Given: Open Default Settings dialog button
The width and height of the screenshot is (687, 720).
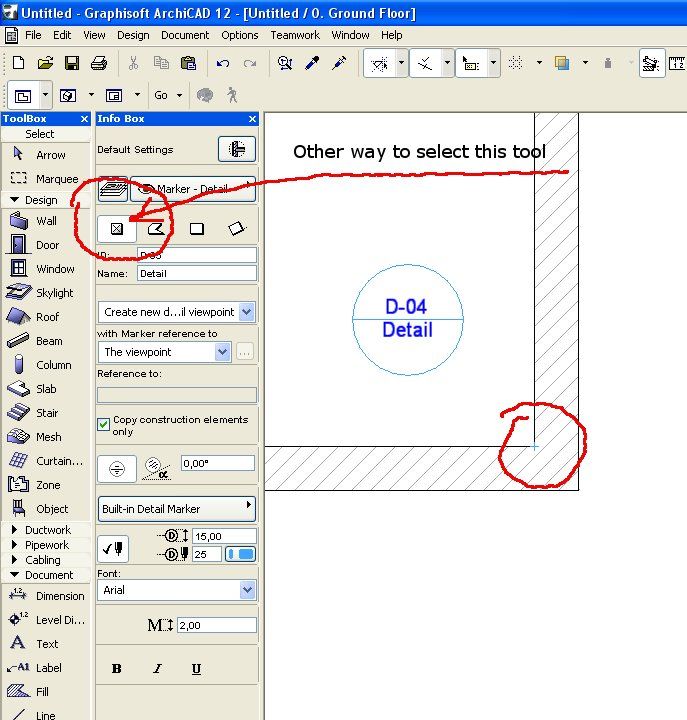Looking at the screenshot, I should (237, 149).
